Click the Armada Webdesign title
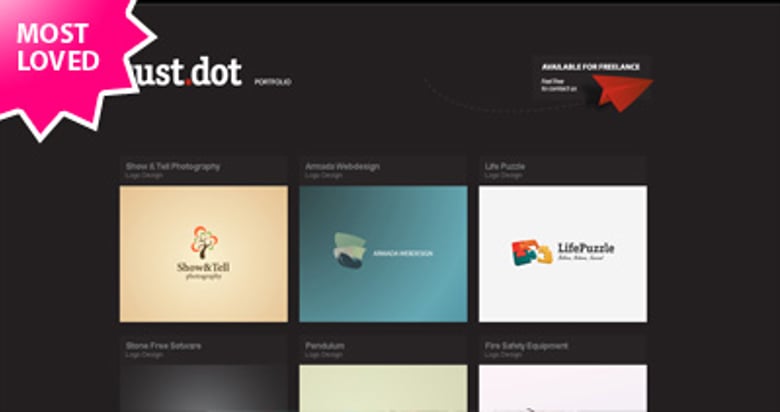This screenshot has height=412, width=780. 342,166
